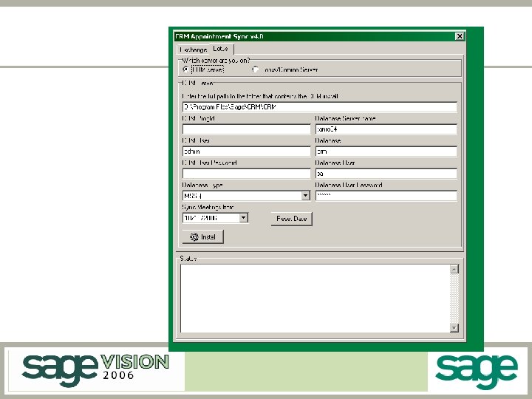This screenshot has height=399, width=532.
Task: Click the Database Server name field
Action: pyautogui.click(x=386, y=129)
